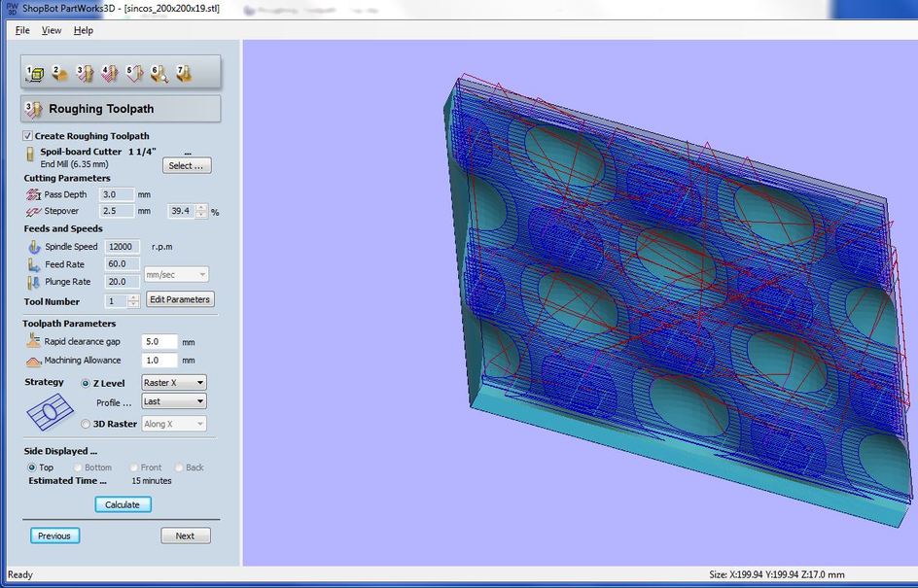
Task: Click the 'Ready' status bar text
Action: pyautogui.click(x=19, y=574)
